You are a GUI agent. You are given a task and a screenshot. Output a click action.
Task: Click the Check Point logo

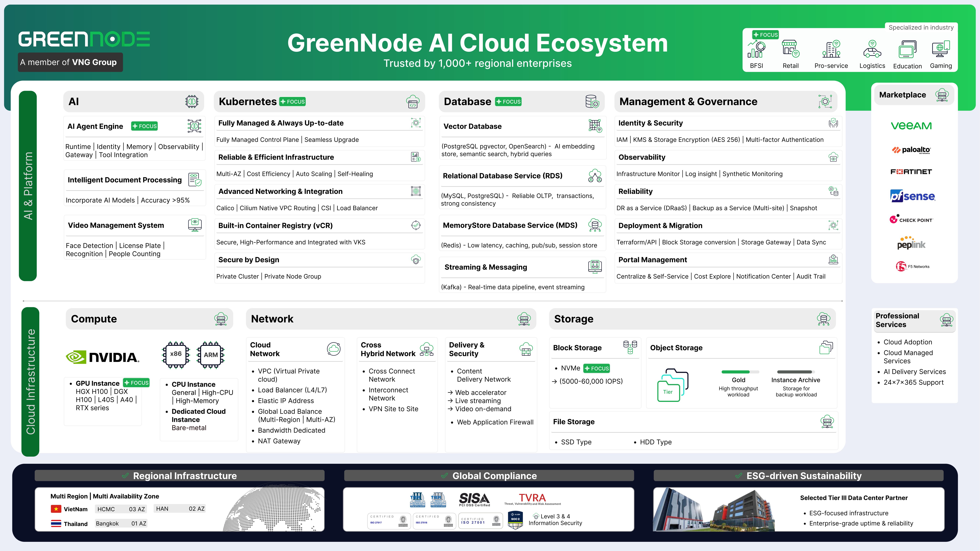911,219
